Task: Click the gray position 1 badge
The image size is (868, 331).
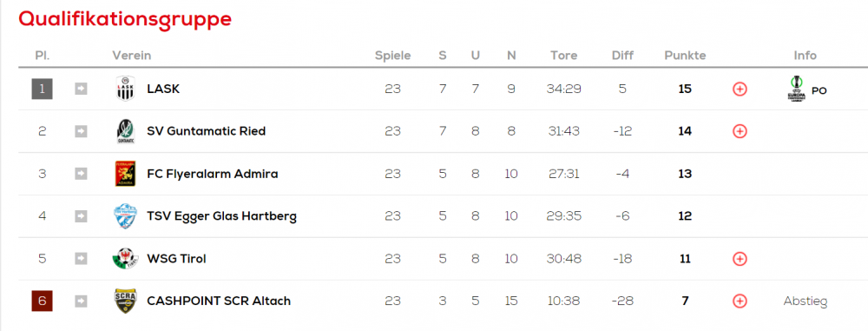Action: pos(42,89)
